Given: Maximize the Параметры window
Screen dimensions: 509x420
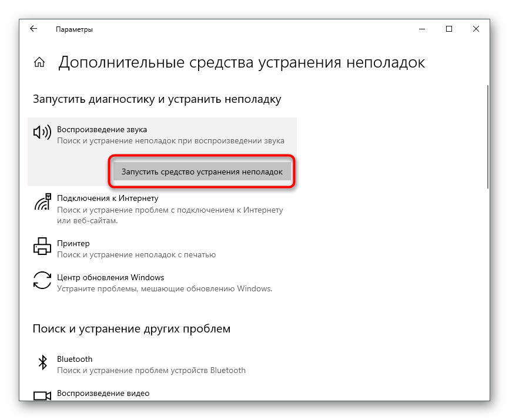Looking at the screenshot, I should click(449, 29).
